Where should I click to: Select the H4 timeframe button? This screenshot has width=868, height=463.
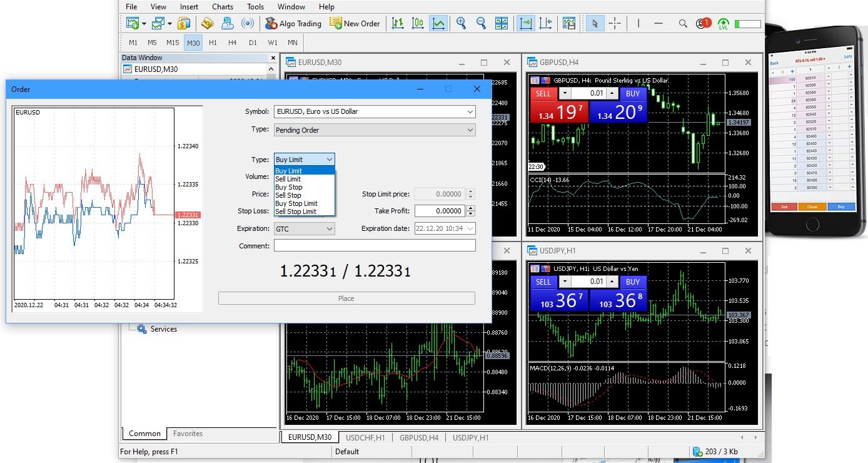[233, 43]
